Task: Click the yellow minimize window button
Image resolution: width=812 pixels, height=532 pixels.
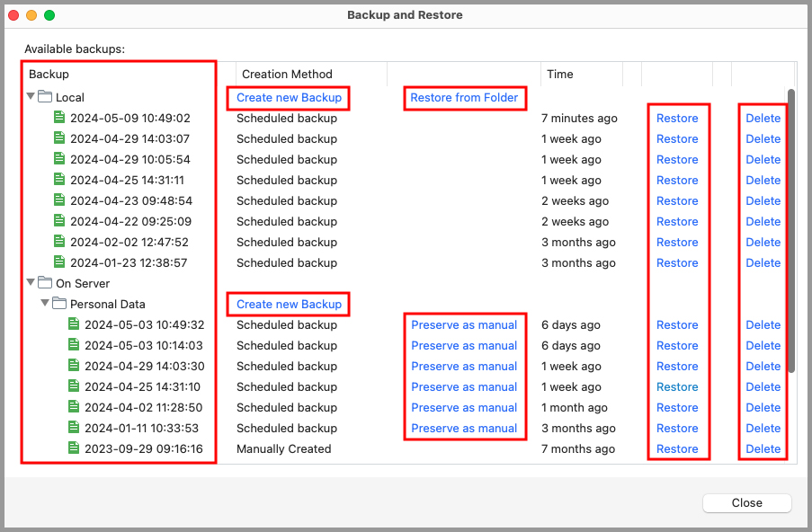Action: click(x=31, y=15)
